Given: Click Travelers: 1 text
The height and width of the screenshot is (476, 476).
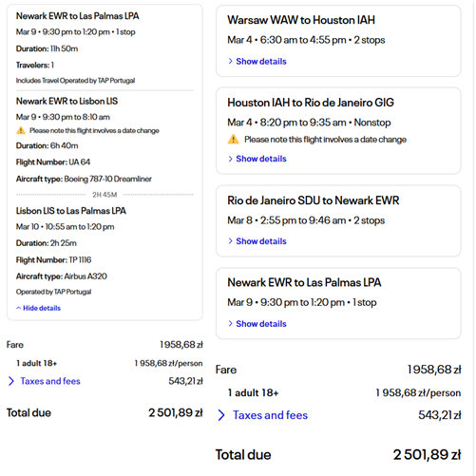Looking at the screenshot, I should pos(35,65).
